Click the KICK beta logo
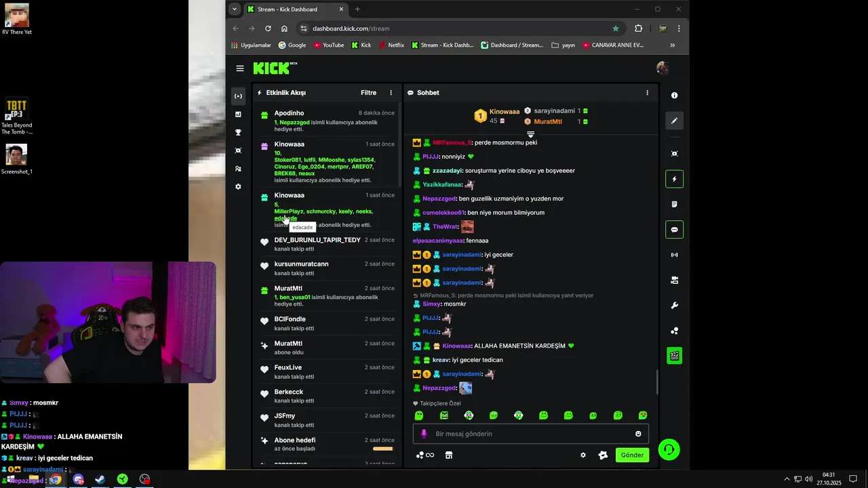Viewport: 868px width, 488px height. tap(275, 68)
